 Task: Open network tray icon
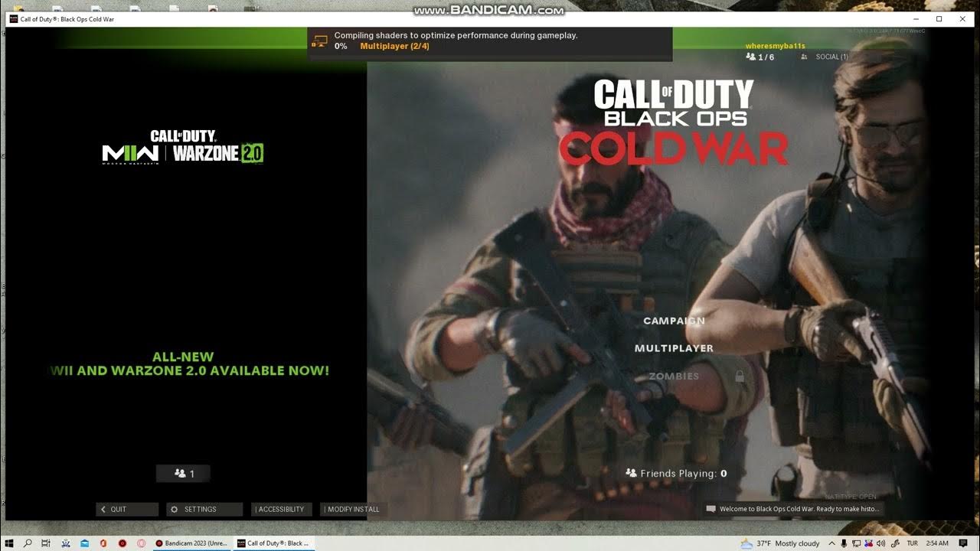[856, 543]
